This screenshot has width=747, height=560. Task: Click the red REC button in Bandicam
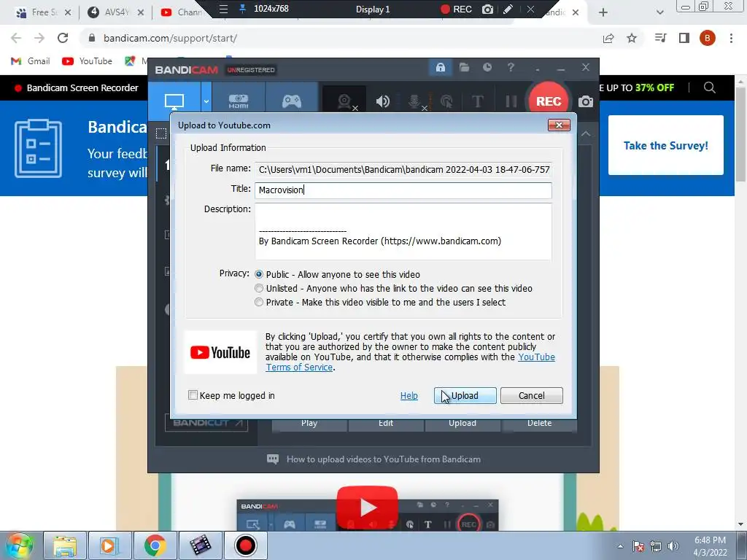549,101
